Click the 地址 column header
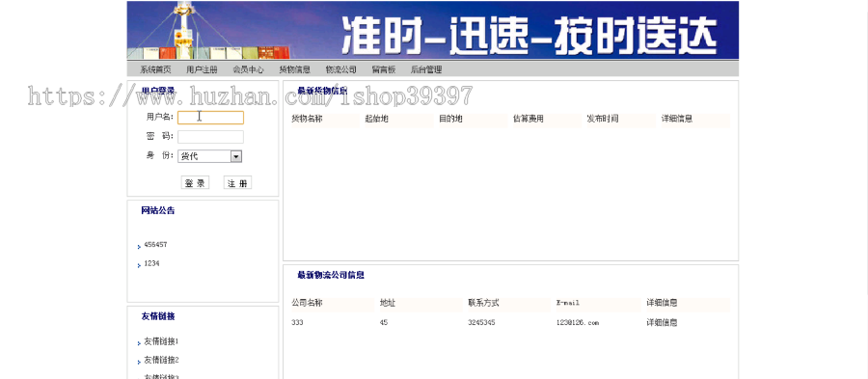The width and height of the screenshot is (868, 379). 388,303
